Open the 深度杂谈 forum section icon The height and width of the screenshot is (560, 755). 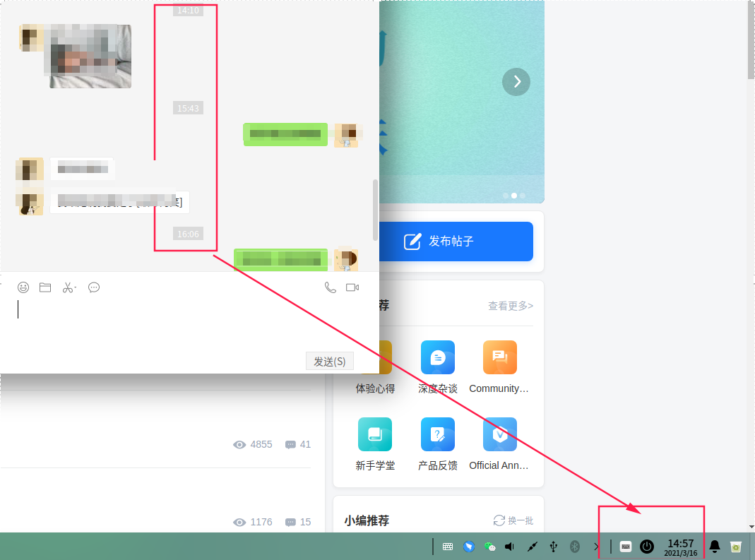point(438,357)
